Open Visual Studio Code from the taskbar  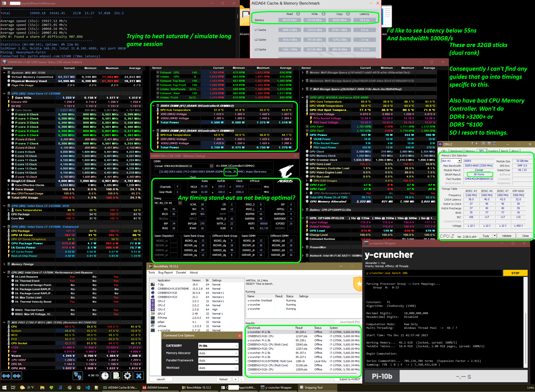88,388
